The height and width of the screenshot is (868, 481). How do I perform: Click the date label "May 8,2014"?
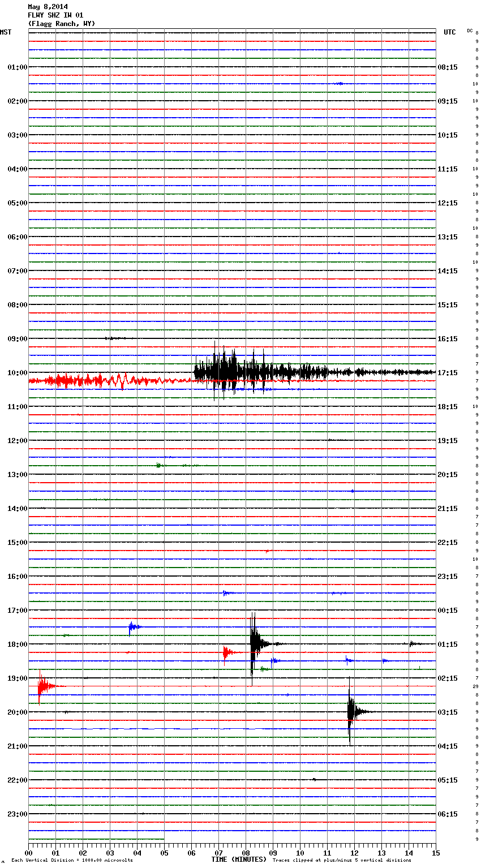48,7
